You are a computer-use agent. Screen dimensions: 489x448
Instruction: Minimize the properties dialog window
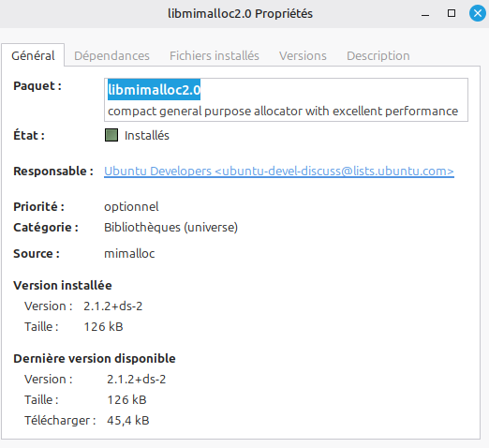(x=425, y=14)
